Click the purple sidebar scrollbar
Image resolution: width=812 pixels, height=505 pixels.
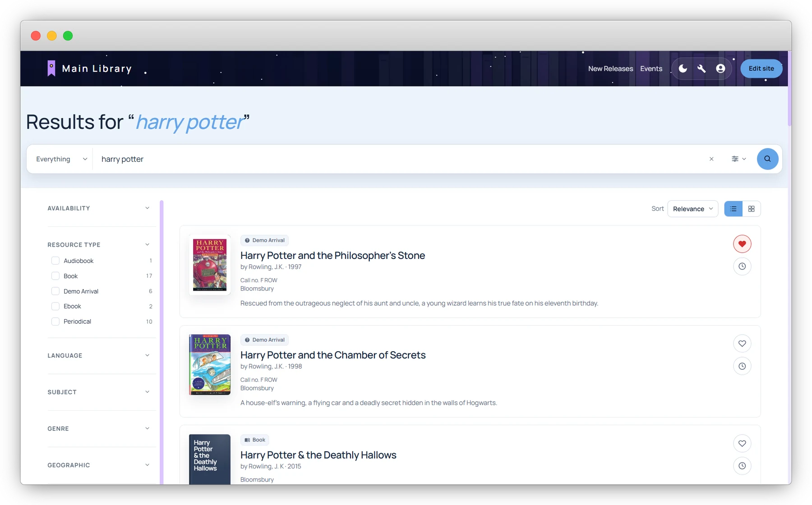[x=161, y=343]
